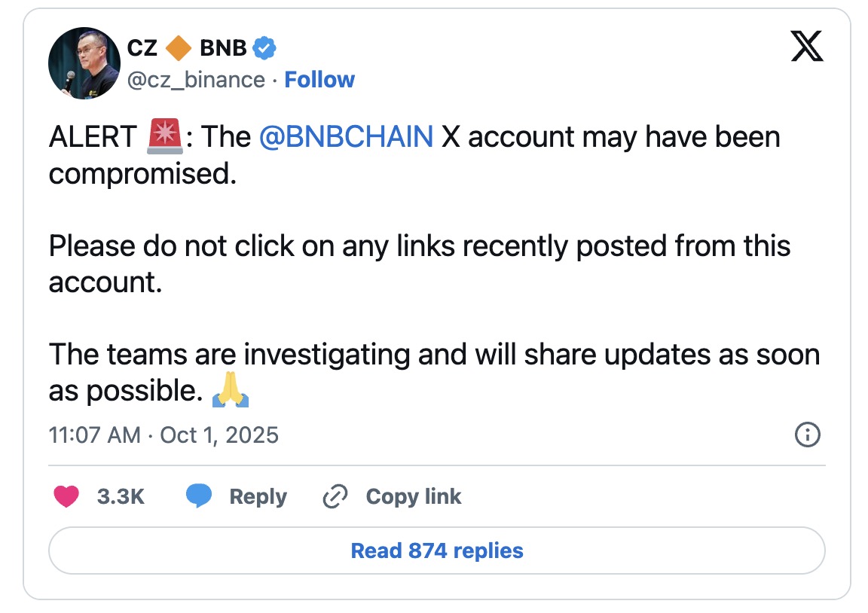Image resolution: width=868 pixels, height=613 pixels.
Task: Click the praying hands emoji
Action: coord(231,391)
